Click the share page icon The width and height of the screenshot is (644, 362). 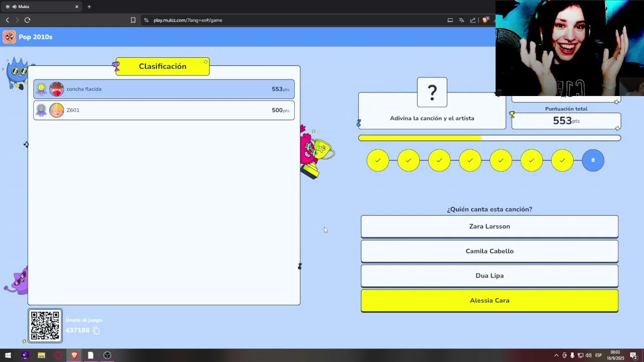[x=473, y=20]
